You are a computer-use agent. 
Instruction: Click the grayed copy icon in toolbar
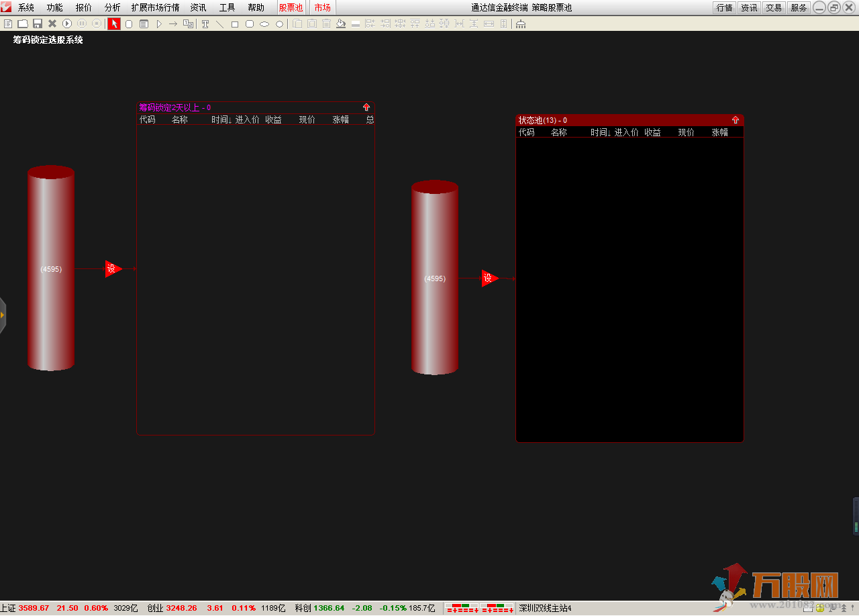click(297, 23)
